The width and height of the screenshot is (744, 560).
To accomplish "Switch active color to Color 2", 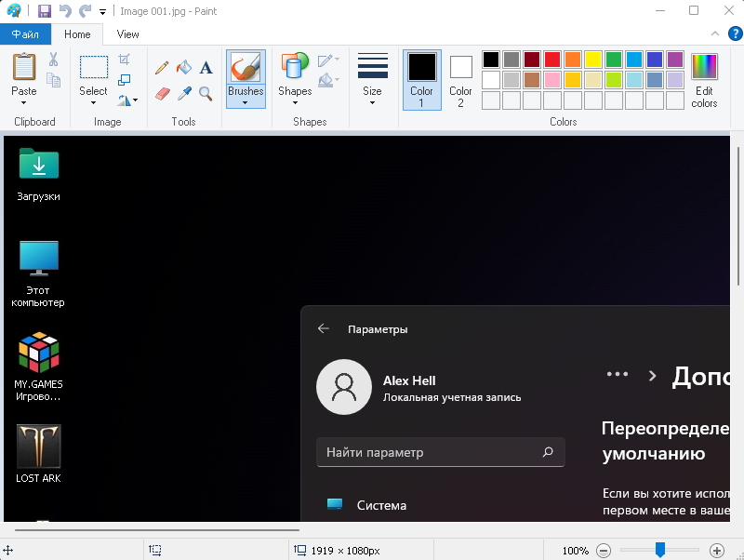I will 461,79.
